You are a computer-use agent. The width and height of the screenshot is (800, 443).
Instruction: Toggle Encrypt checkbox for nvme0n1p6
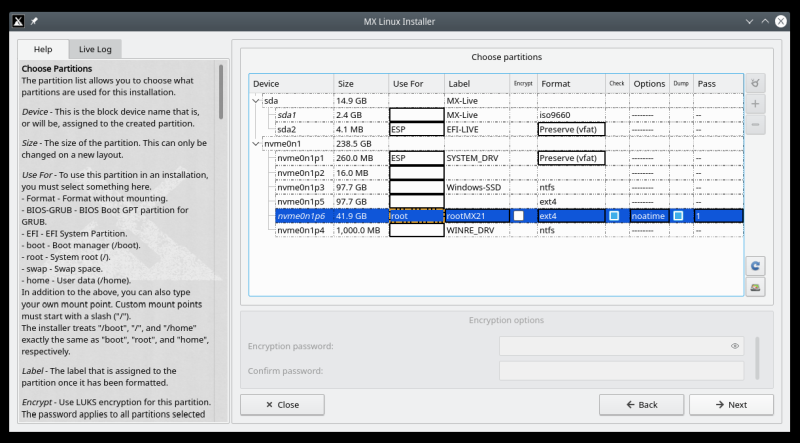[518, 216]
